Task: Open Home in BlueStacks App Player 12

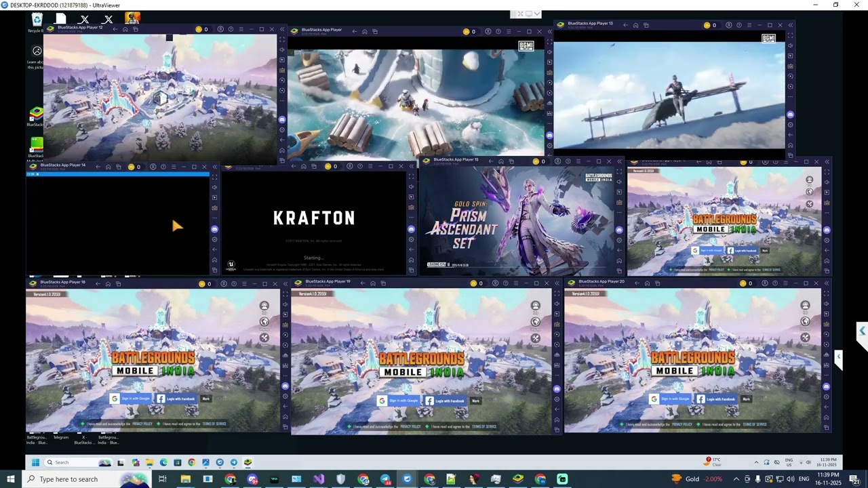Action: pos(125,29)
